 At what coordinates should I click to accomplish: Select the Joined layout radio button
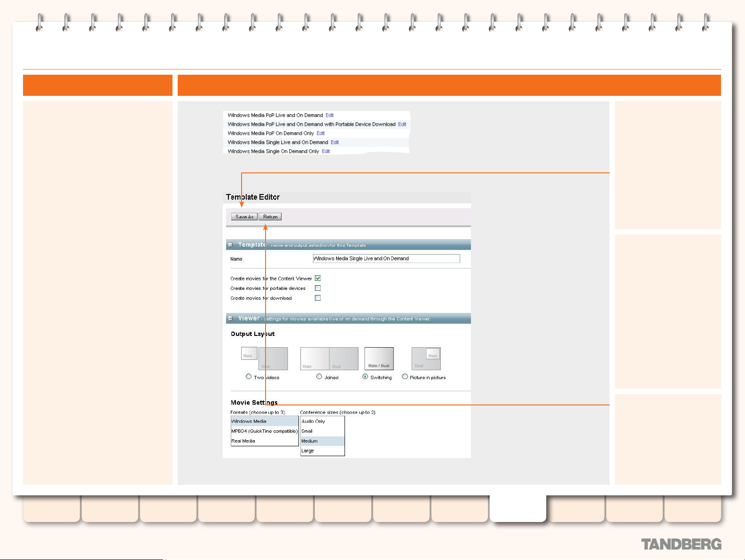(x=319, y=376)
